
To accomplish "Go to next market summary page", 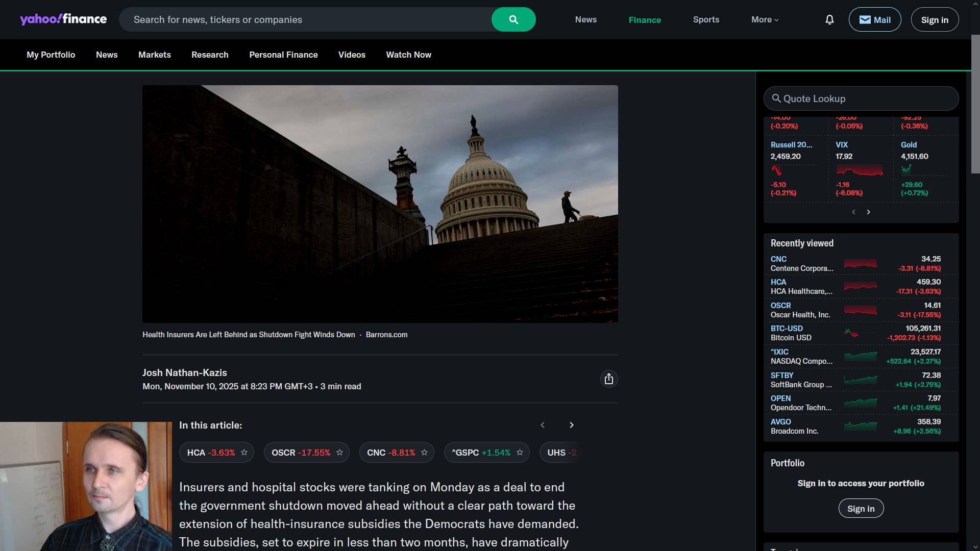I will (868, 212).
